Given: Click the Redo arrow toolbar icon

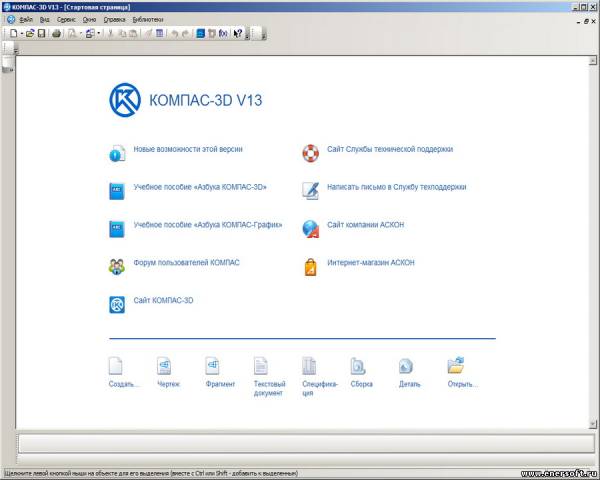Looking at the screenshot, I should [x=186, y=34].
